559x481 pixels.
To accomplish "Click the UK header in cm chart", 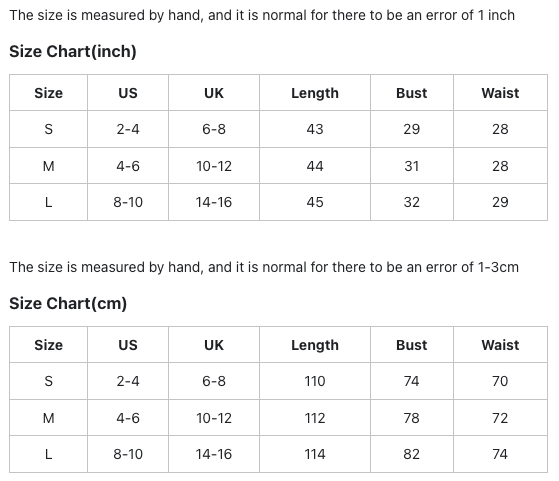I will (x=214, y=345).
